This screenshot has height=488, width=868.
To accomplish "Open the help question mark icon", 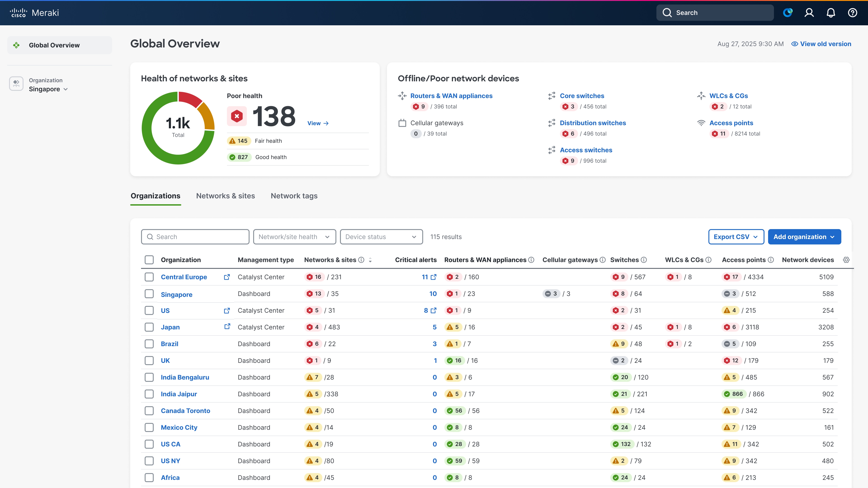I will coord(852,13).
